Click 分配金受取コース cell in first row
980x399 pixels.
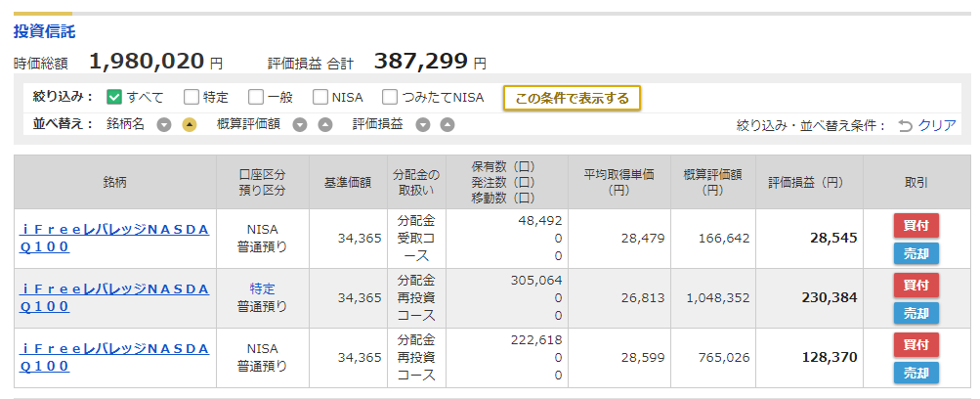416,239
